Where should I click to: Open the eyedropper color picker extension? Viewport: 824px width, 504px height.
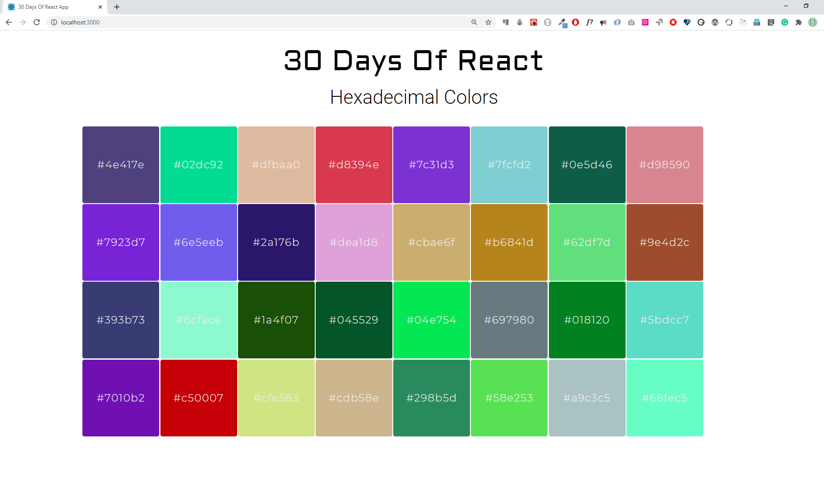click(x=562, y=22)
